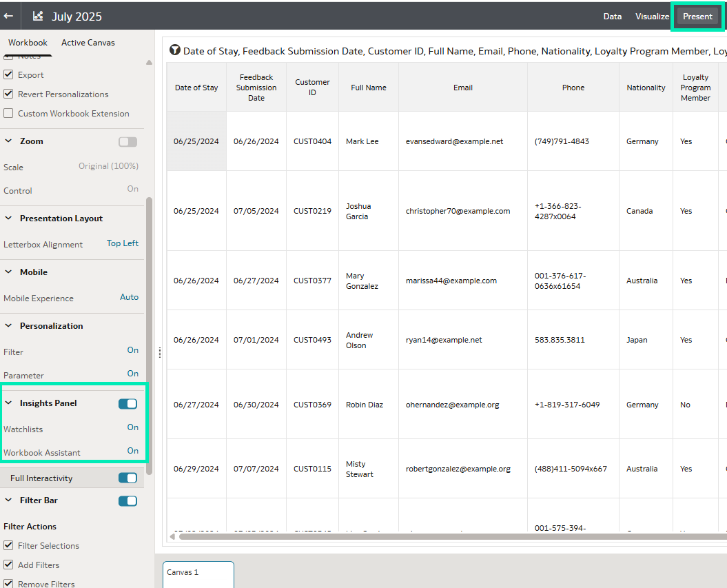
Task: Disable the Insights Panel toggle
Action: tap(127, 404)
